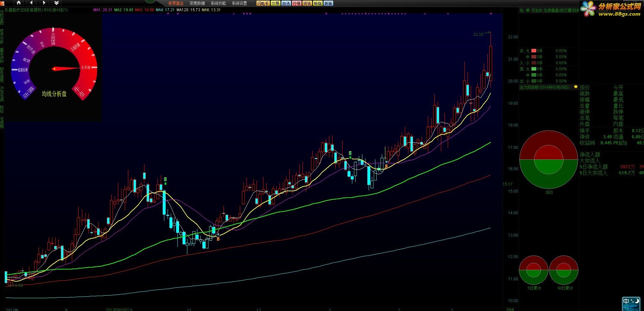Click the yellow star favorite icon
This screenshot has height=311, width=644.
(x=576, y=87)
